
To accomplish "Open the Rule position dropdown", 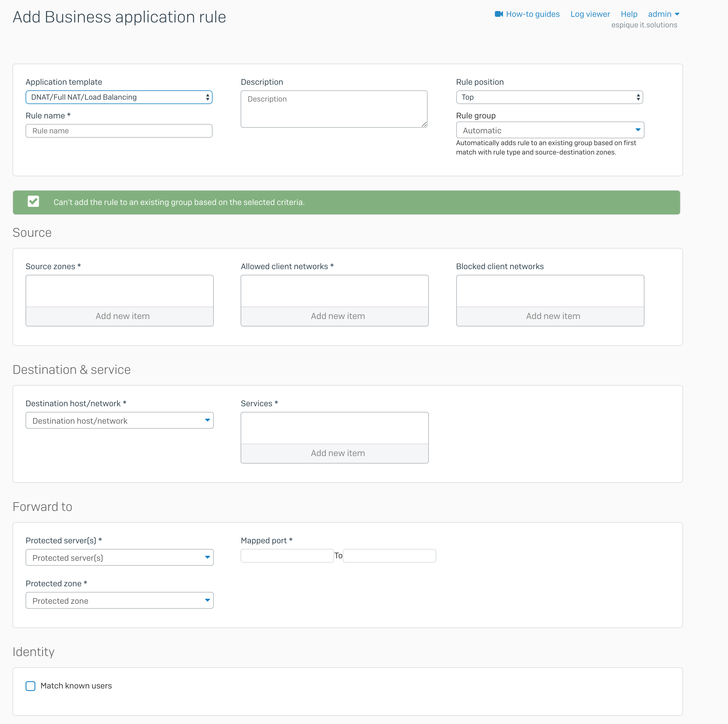I will point(549,97).
